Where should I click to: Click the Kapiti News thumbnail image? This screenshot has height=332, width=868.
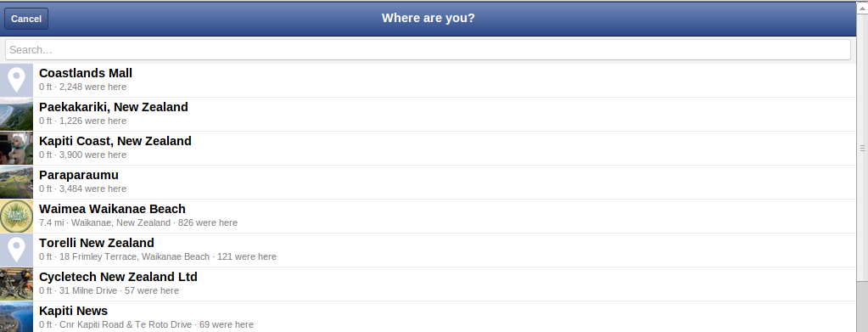(17, 317)
